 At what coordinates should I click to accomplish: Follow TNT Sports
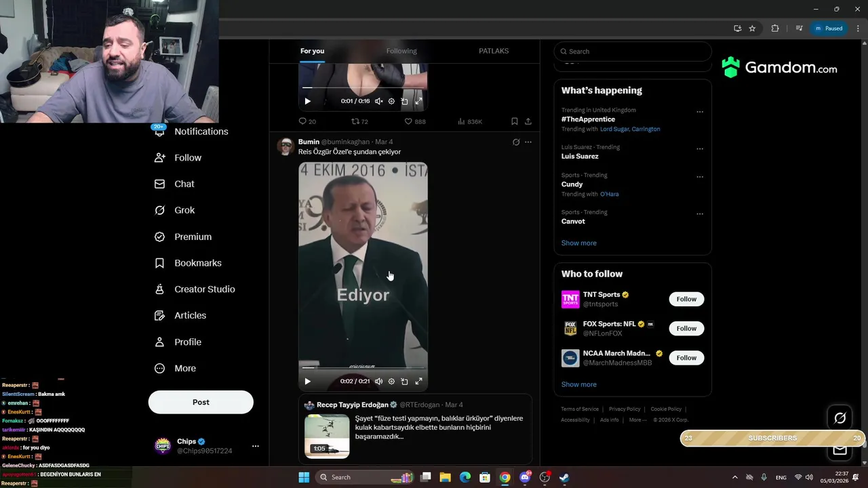[686, 299]
